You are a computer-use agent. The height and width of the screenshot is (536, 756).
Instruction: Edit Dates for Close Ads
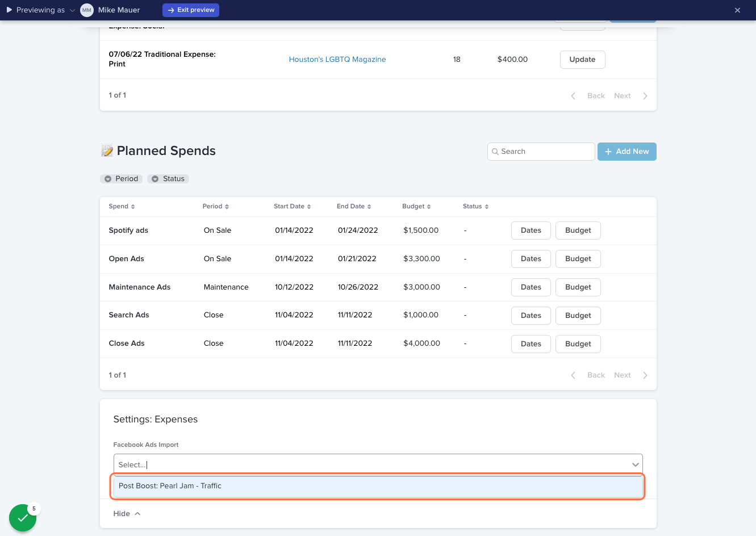coord(531,344)
